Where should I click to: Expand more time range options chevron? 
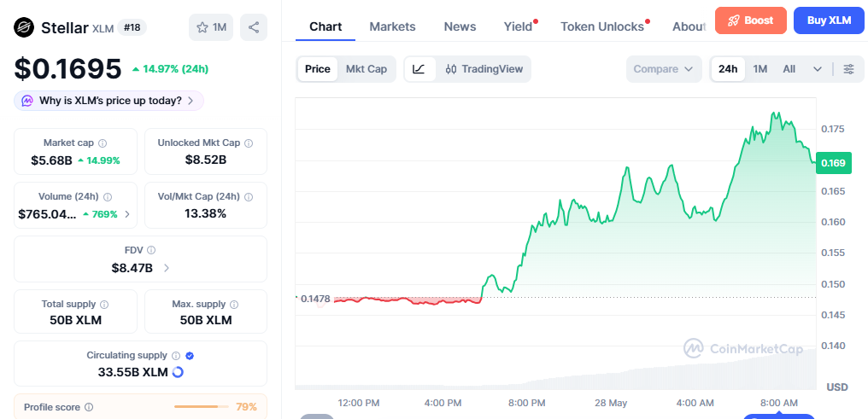pyautogui.click(x=818, y=69)
